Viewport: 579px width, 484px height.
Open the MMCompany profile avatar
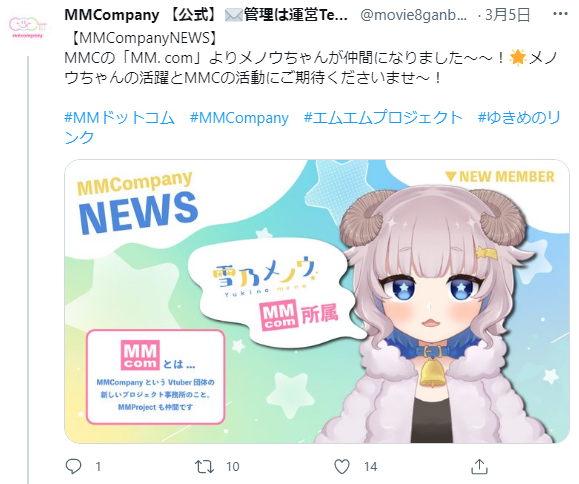[x=26, y=27]
